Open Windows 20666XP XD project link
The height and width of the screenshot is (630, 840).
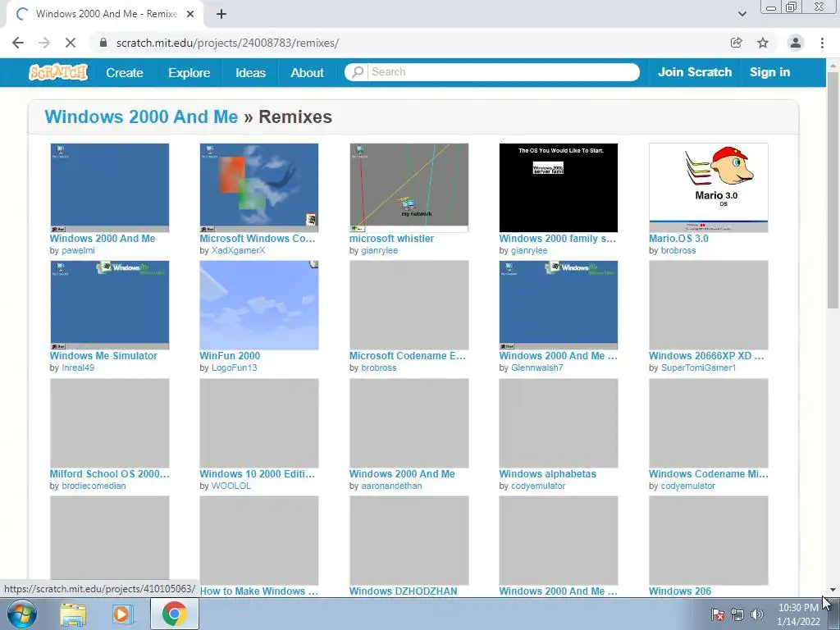[706, 356]
